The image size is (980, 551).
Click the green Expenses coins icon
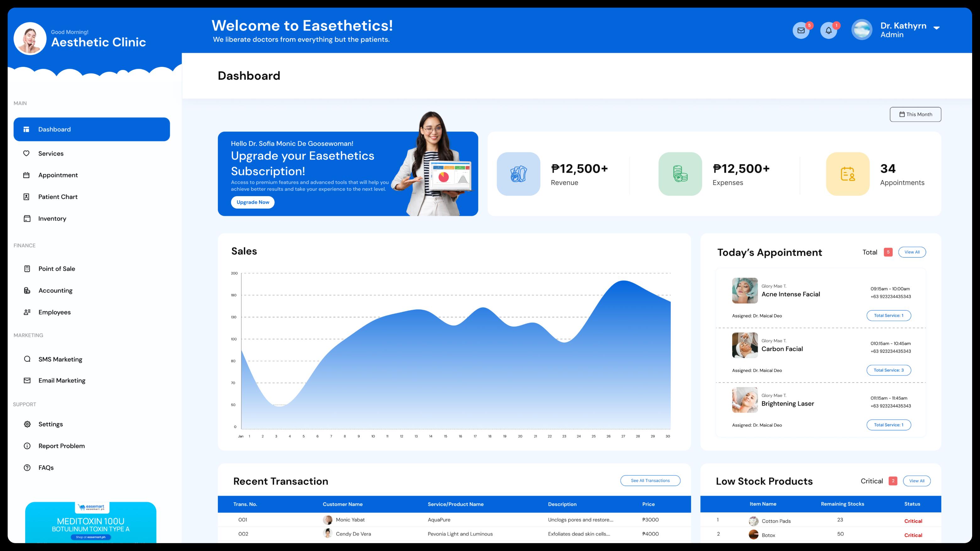(680, 174)
